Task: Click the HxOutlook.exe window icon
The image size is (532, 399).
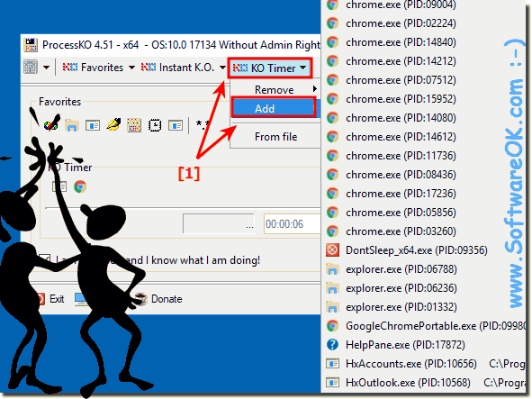Action: [332, 383]
